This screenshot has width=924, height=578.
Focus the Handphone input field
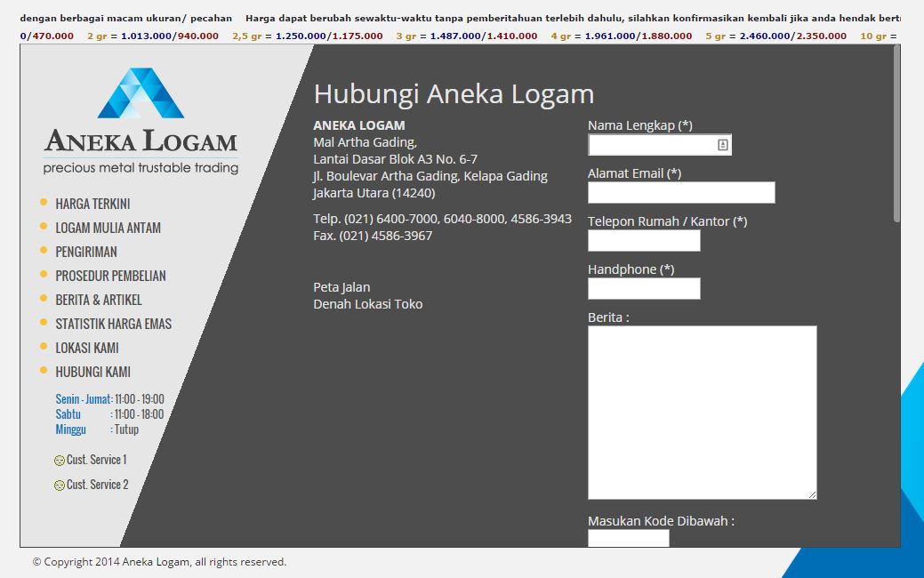pyautogui.click(x=644, y=289)
